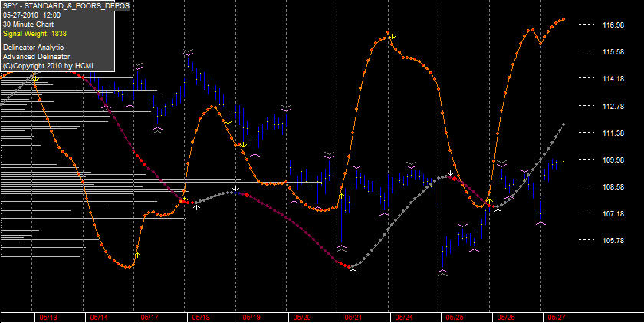Select the 05/20 date marker

click(x=302, y=318)
